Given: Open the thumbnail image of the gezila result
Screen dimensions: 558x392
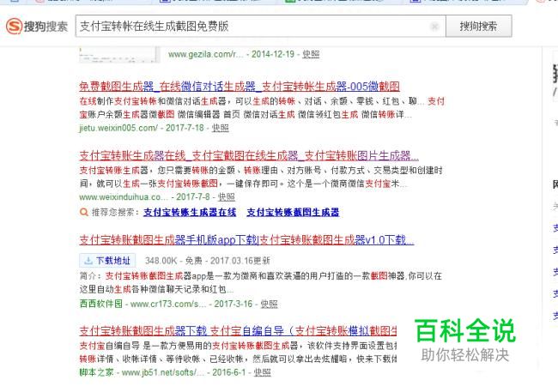Looking at the screenshot, I should pyautogui.click(x=119, y=54).
